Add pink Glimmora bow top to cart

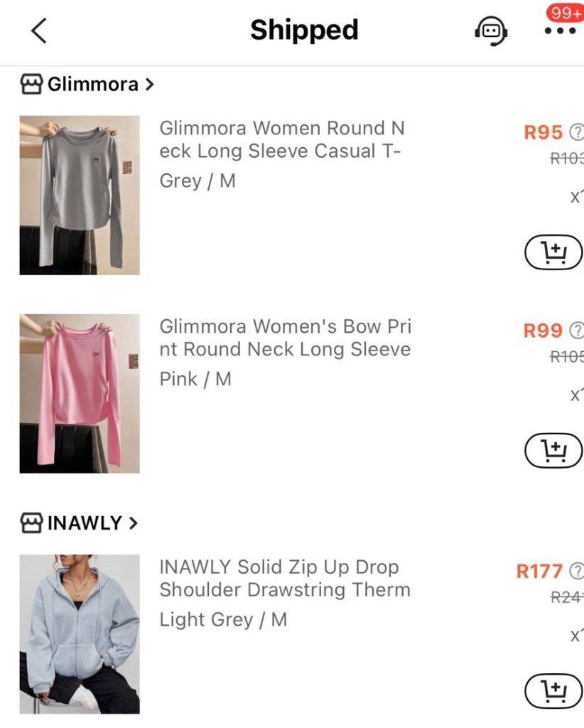pyautogui.click(x=553, y=451)
